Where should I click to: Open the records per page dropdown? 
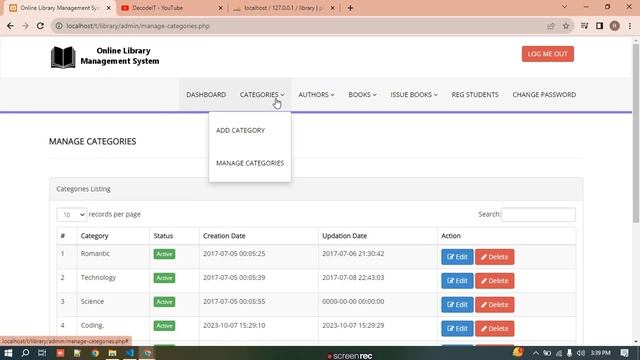(x=71, y=214)
